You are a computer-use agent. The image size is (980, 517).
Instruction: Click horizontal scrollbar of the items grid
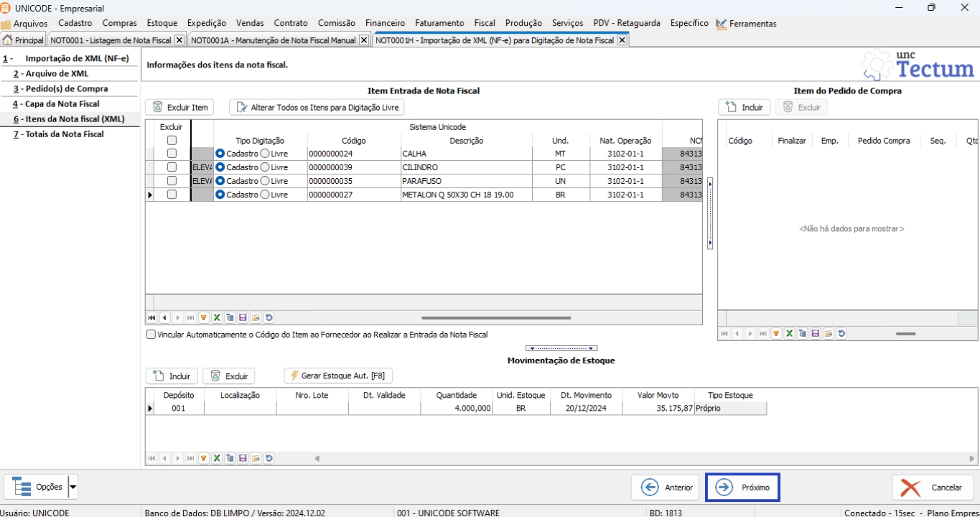495,317
